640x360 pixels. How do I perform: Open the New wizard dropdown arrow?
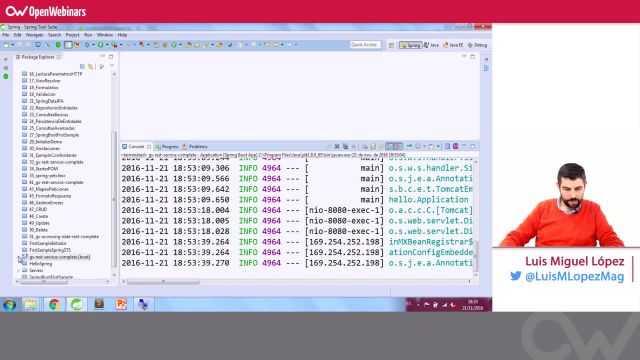click(x=13, y=45)
